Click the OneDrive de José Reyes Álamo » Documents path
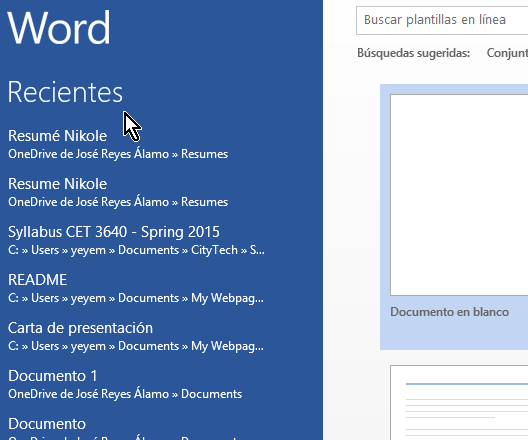Image resolution: width=528 pixels, height=440 pixels. (x=125, y=394)
